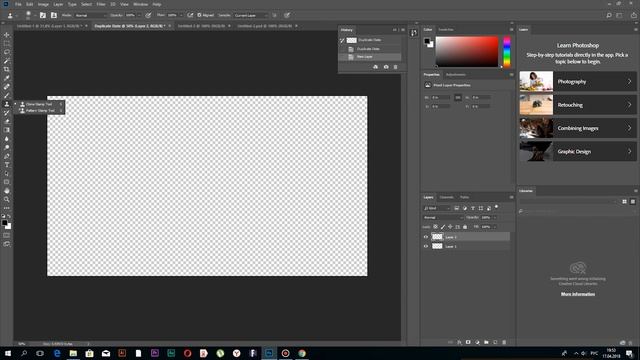
Task: Select the Lasso tool
Action: pyautogui.click(x=7, y=52)
